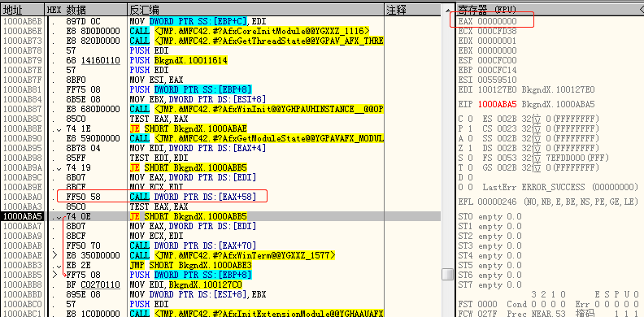Select the EAX register value 00000000
Image resolution: width=644 pixels, height=317 pixels.
point(497,21)
